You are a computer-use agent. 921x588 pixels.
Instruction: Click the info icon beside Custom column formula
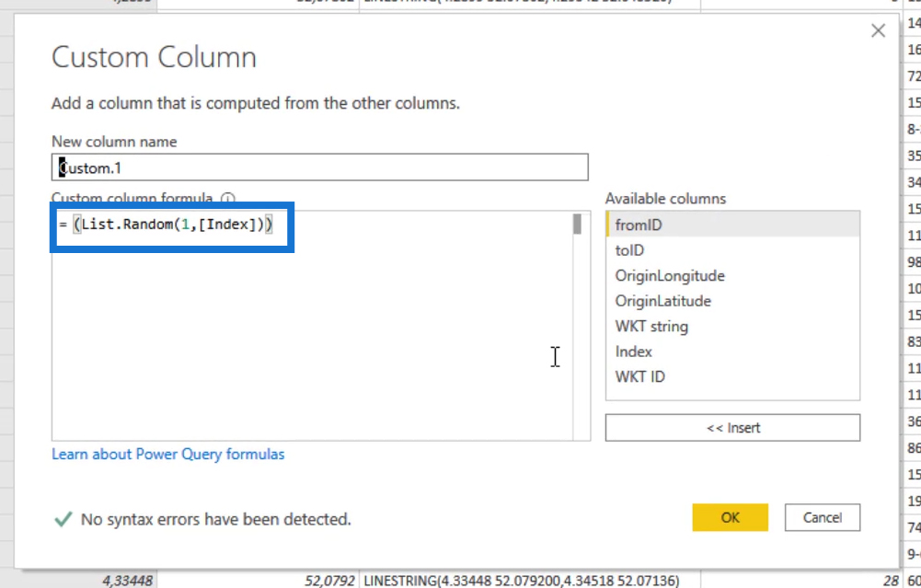coord(228,199)
